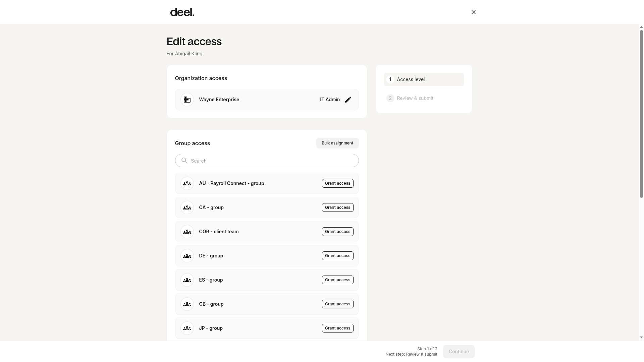Click the scrollbar down arrow
This screenshot has width=644, height=362.
[641, 338]
